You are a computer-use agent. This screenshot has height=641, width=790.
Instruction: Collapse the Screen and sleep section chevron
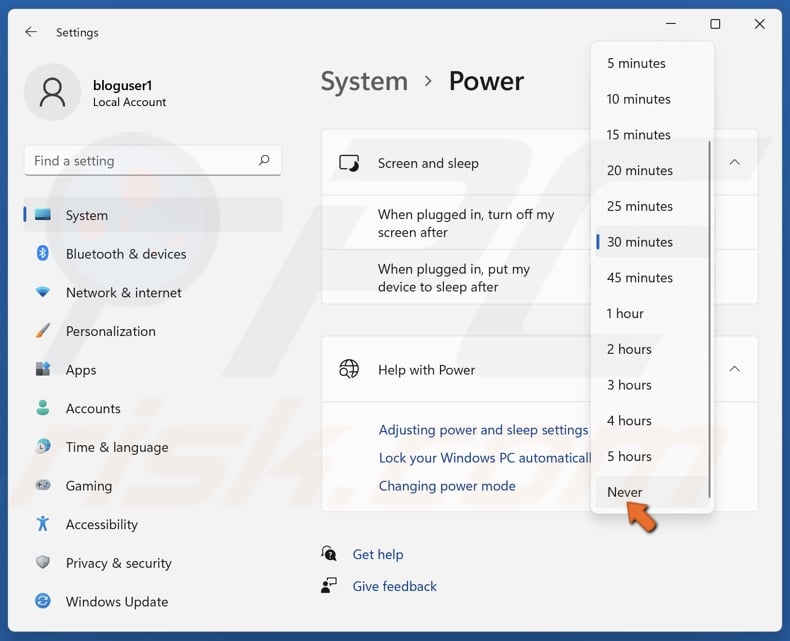[735, 162]
